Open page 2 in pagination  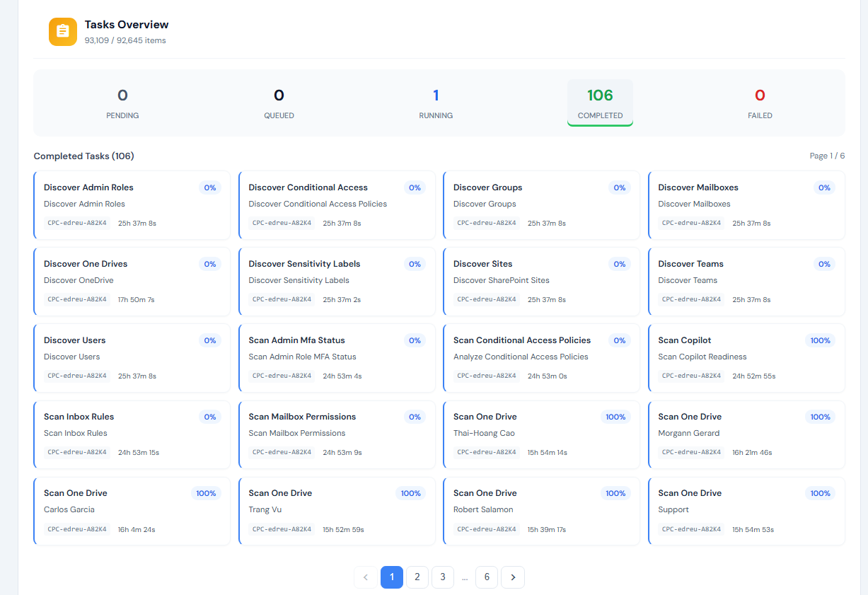coord(417,577)
